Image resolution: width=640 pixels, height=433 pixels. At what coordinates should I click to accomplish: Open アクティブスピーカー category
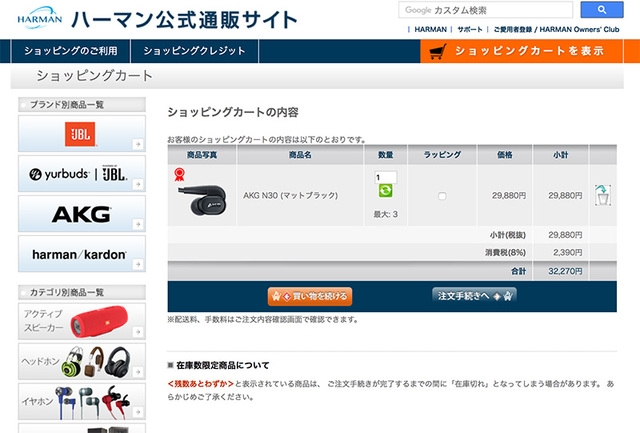[82, 321]
